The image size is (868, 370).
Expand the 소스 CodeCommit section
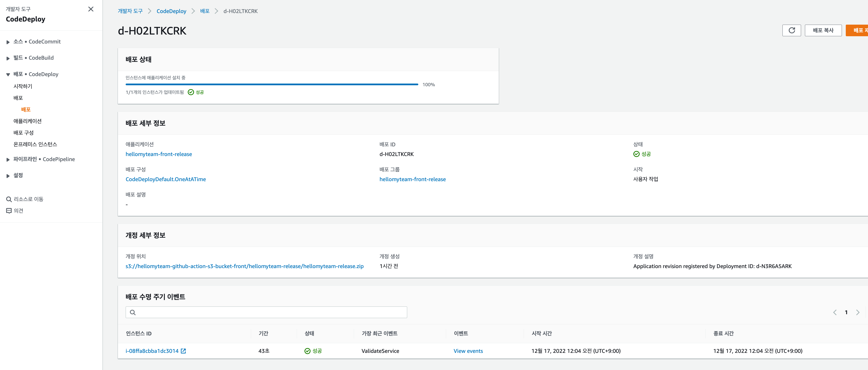8,42
